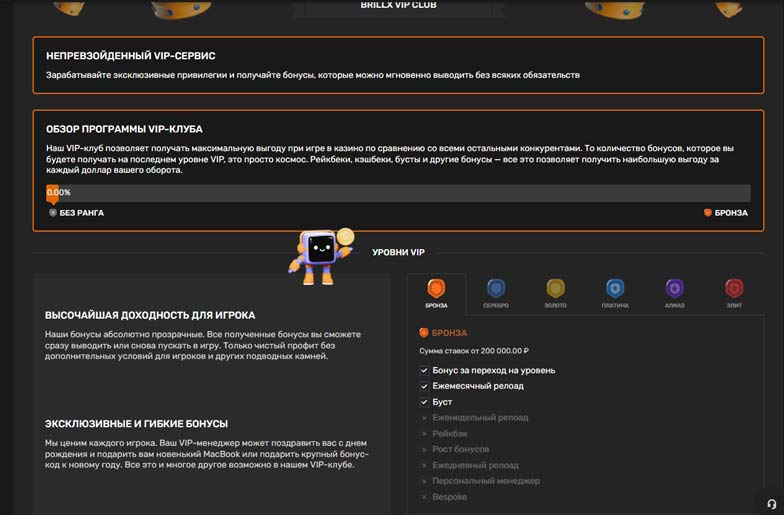Toggle 'Бонус за переход на уровень' checkbox

425,370
